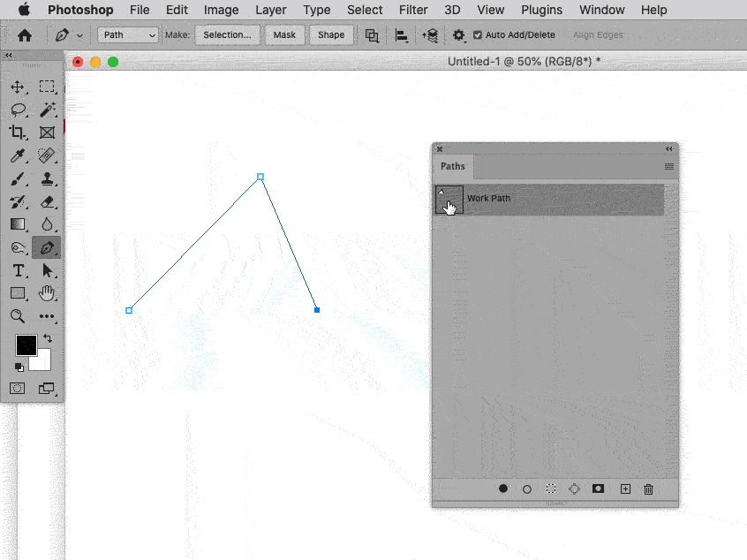Fill path with foreground color
This screenshot has height=560, width=747.
(503, 488)
